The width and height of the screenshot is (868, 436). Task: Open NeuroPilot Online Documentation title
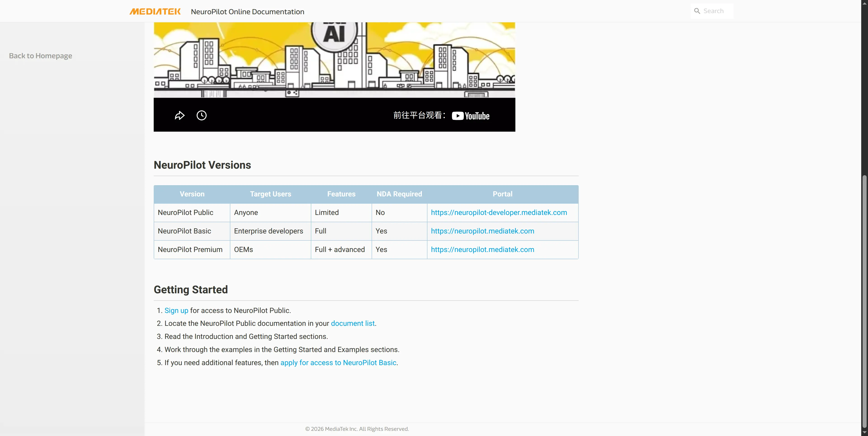pos(247,12)
